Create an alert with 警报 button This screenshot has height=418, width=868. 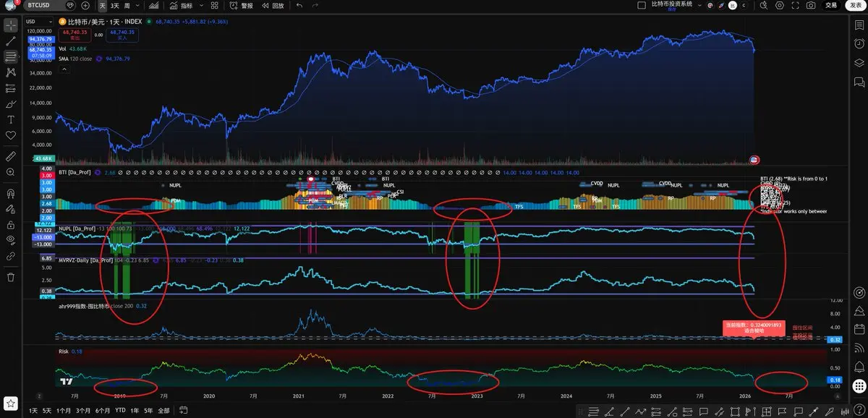(x=242, y=5)
